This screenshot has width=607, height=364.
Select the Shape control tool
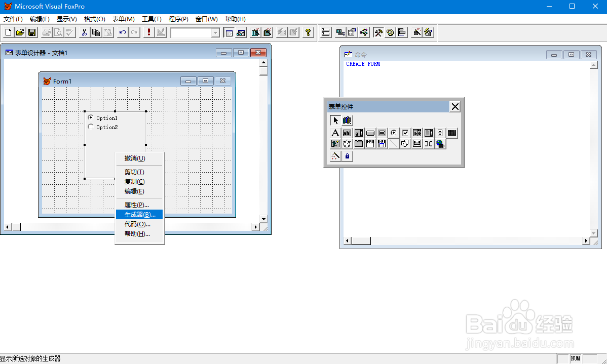pos(405,144)
